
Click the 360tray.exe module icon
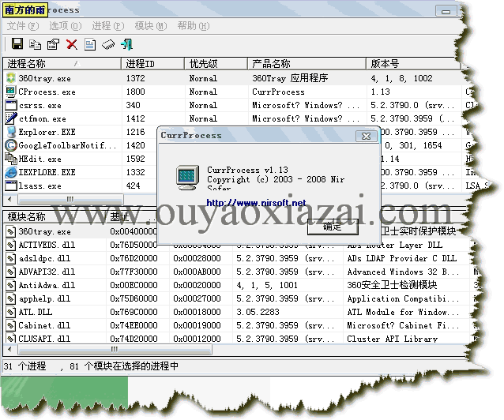[11, 231]
